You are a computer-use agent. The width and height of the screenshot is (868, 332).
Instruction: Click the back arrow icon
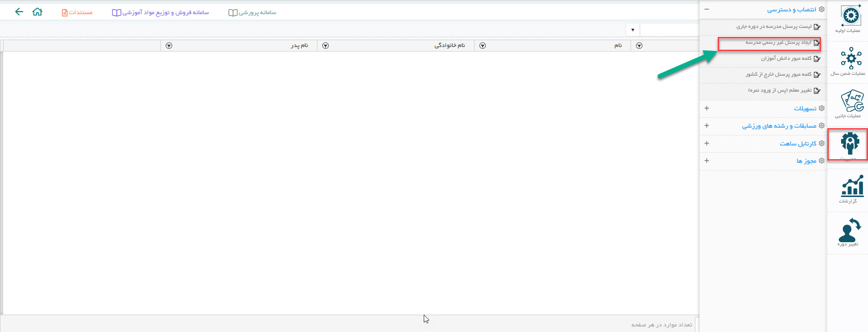coord(19,12)
